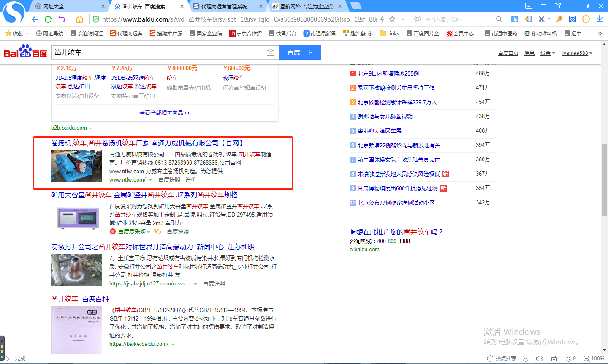The image size is (608, 364).
Task: Expand the arrow next to b2b.baidu.com
Action: 90,128
